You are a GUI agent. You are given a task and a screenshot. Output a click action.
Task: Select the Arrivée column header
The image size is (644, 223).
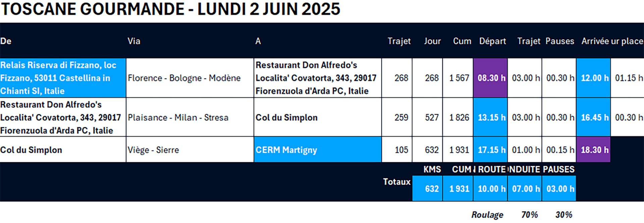595,41
